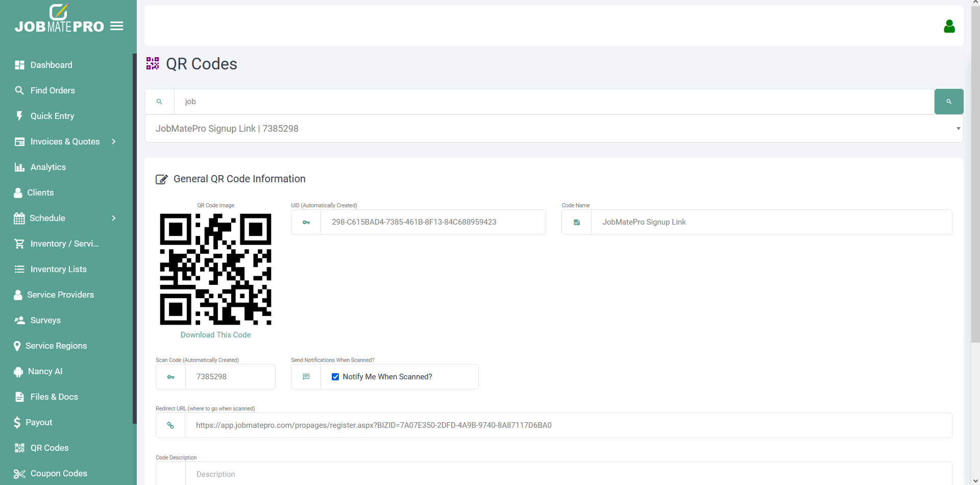Click the purple QR icon in the page title

coord(153,63)
